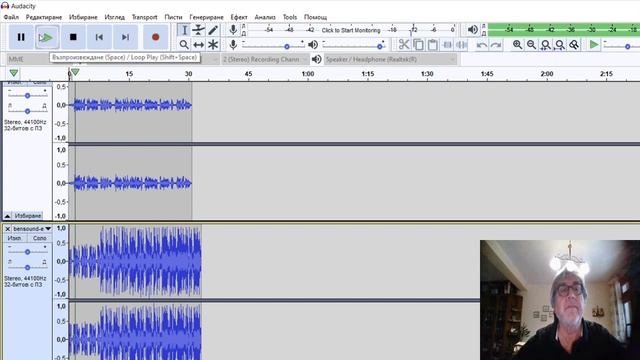Solo the bensound track (Соло)
The width and height of the screenshot is (640, 360).
(40, 238)
